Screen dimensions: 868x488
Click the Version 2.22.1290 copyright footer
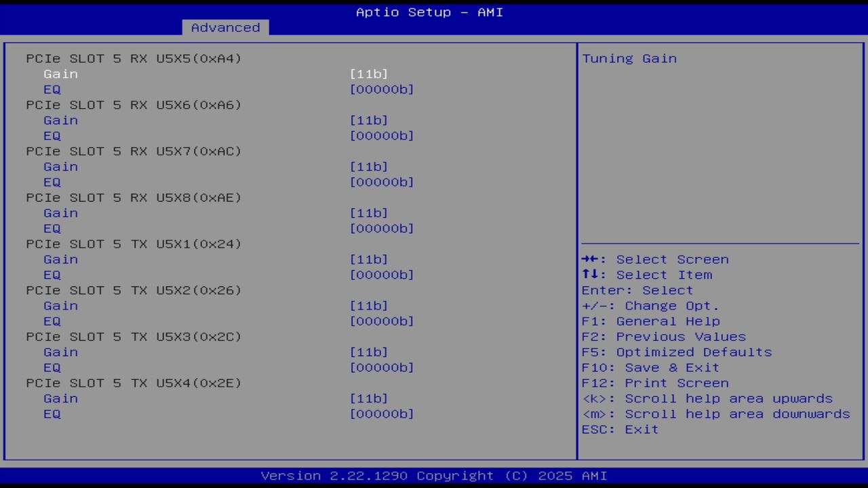(x=434, y=476)
